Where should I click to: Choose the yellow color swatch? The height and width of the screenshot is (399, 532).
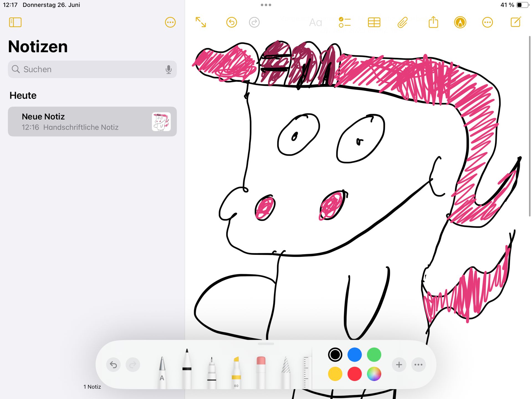point(335,374)
